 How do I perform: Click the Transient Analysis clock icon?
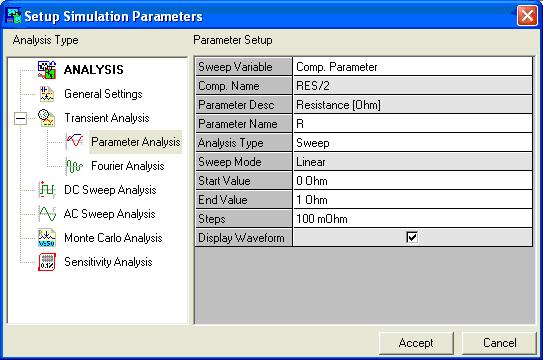(x=47, y=118)
